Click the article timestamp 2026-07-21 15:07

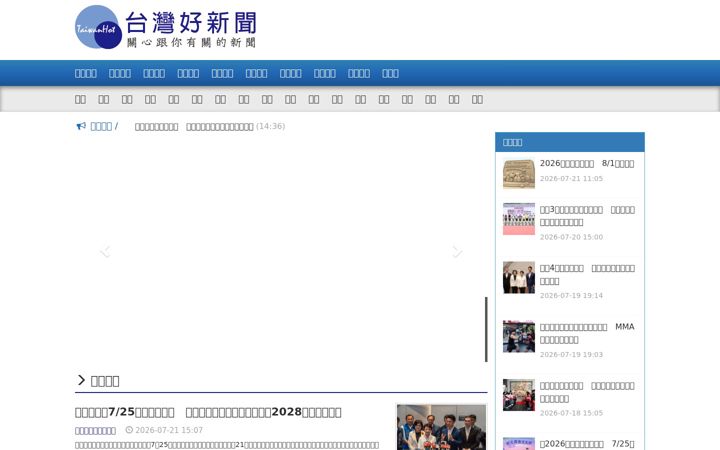click(169, 430)
